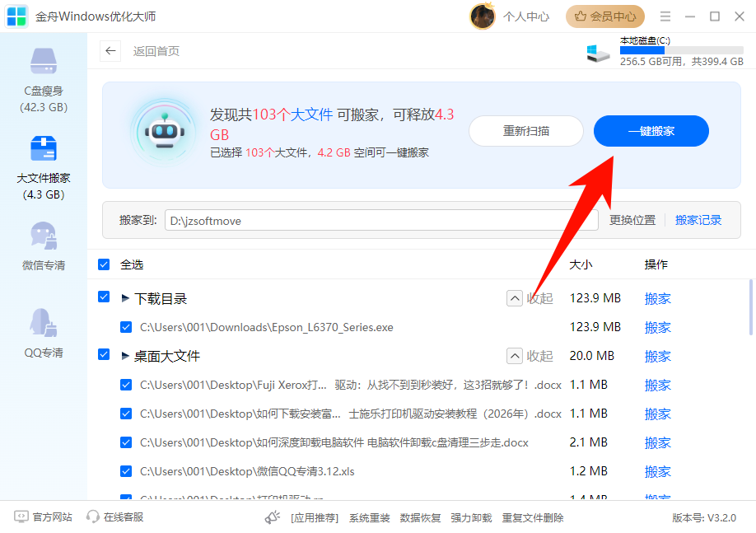Open the hamburger menu beside minimize
The width and height of the screenshot is (756, 533).
click(664, 16)
